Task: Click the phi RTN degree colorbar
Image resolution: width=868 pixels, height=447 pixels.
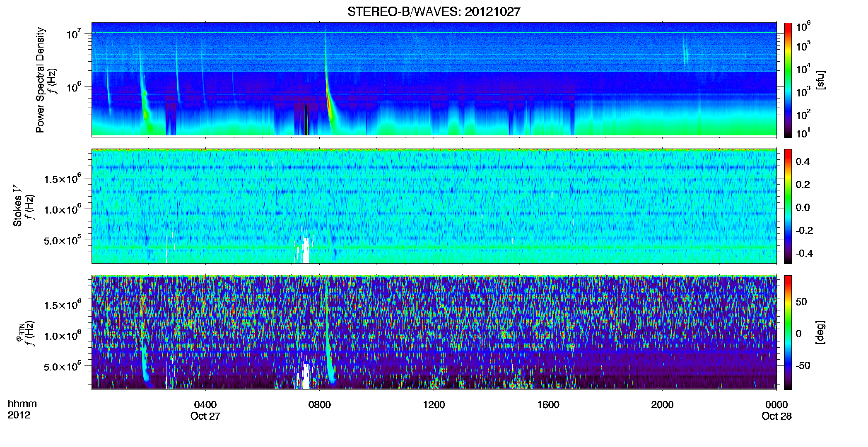Action: [x=788, y=332]
